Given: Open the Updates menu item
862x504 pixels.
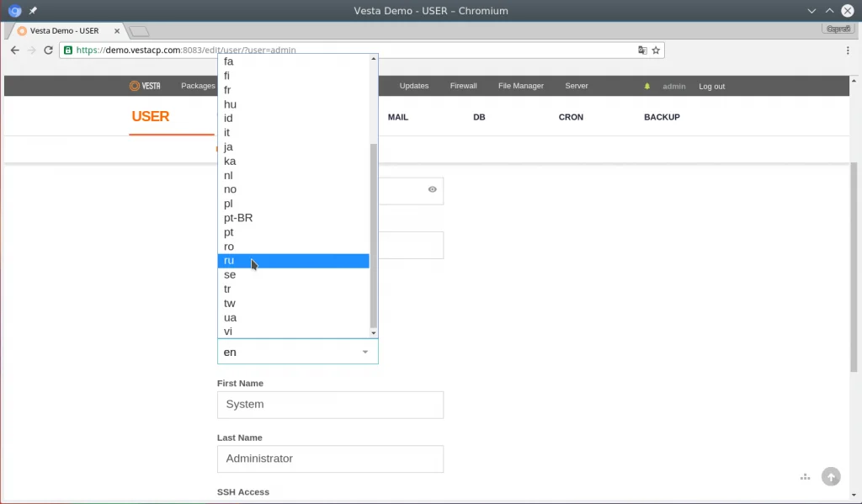Looking at the screenshot, I should click(x=414, y=86).
